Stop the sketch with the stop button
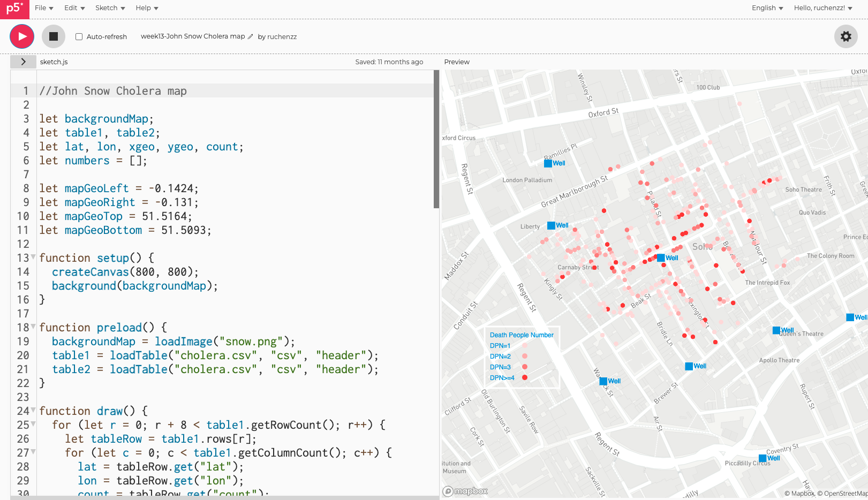This screenshot has width=868, height=500. point(54,36)
